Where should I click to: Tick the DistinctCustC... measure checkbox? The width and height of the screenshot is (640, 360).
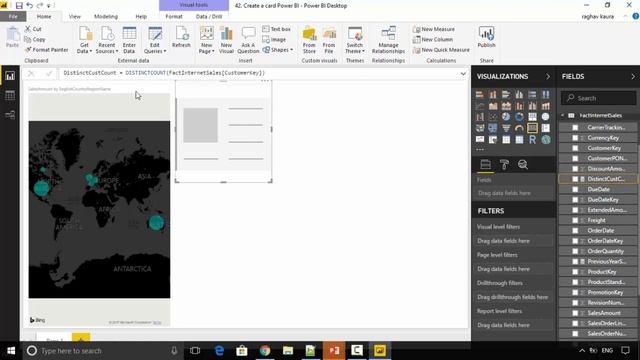(x=575, y=179)
